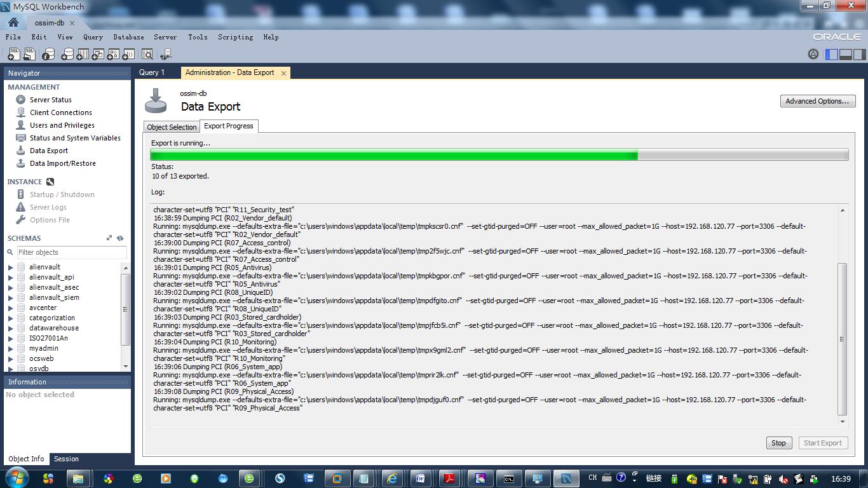Create new table toolbar icon

(82, 55)
